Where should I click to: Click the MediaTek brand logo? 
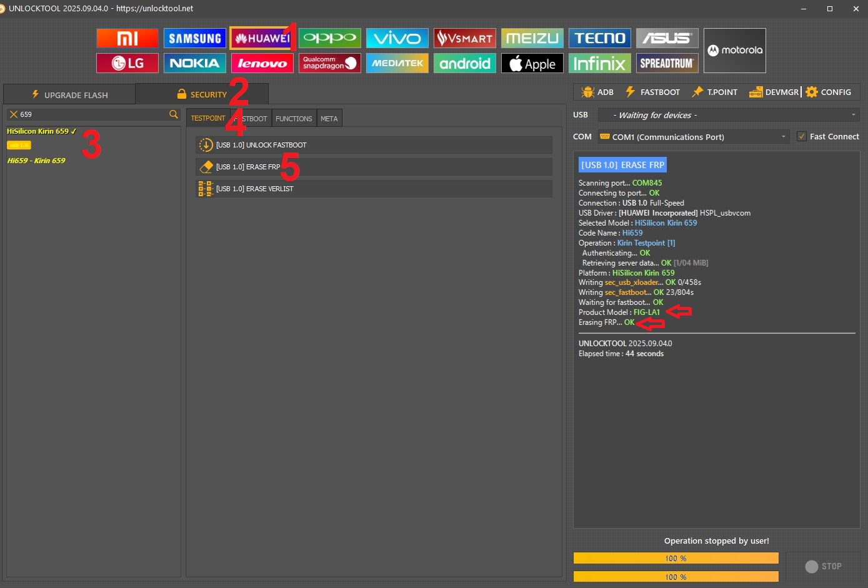tap(397, 63)
